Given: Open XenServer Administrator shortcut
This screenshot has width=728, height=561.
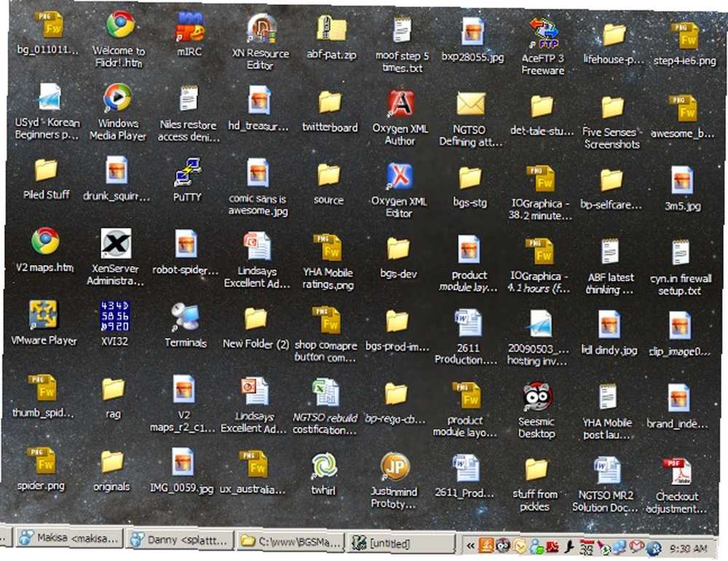Looking at the screenshot, I should pyautogui.click(x=116, y=243).
